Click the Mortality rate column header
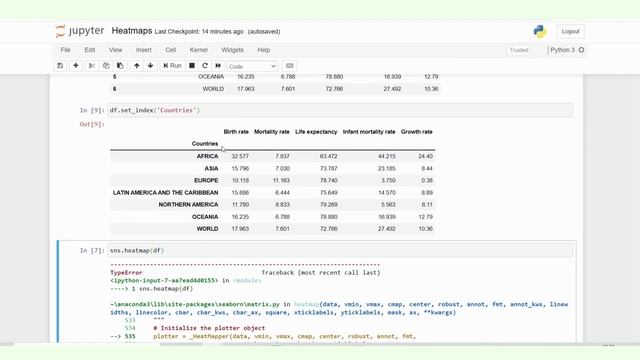This screenshot has width=640, height=360. pyautogui.click(x=271, y=132)
